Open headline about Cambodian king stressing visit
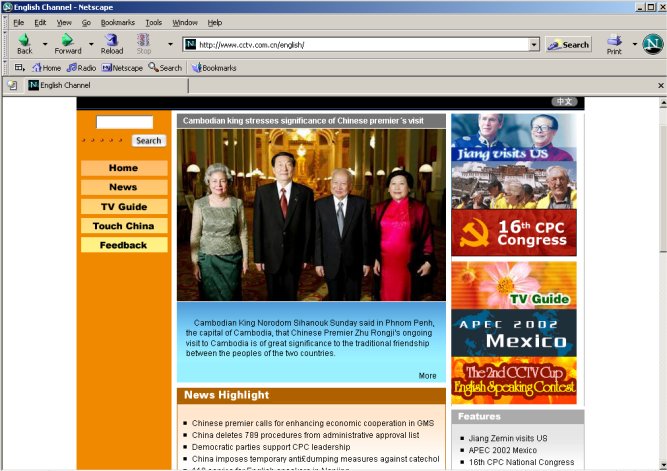Image resolution: width=667 pixels, height=471 pixels. click(303, 121)
